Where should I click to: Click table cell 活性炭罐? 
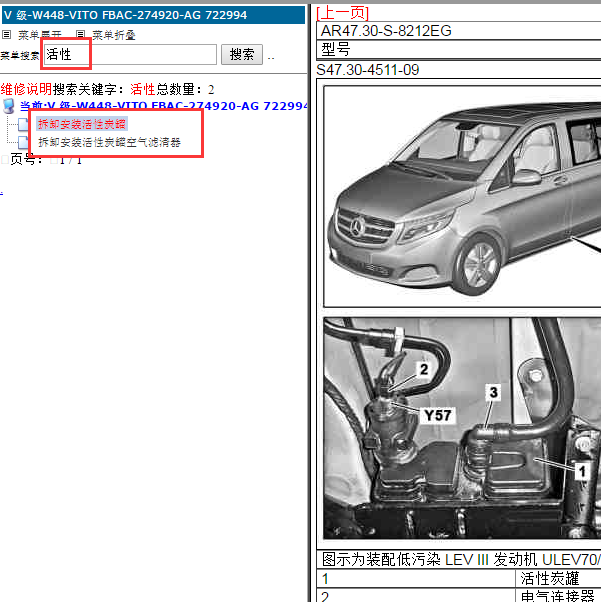558,579
